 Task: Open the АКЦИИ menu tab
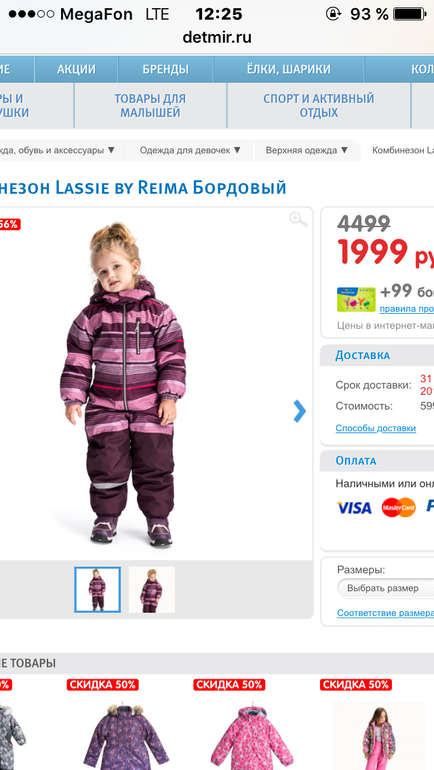pyautogui.click(x=76, y=69)
